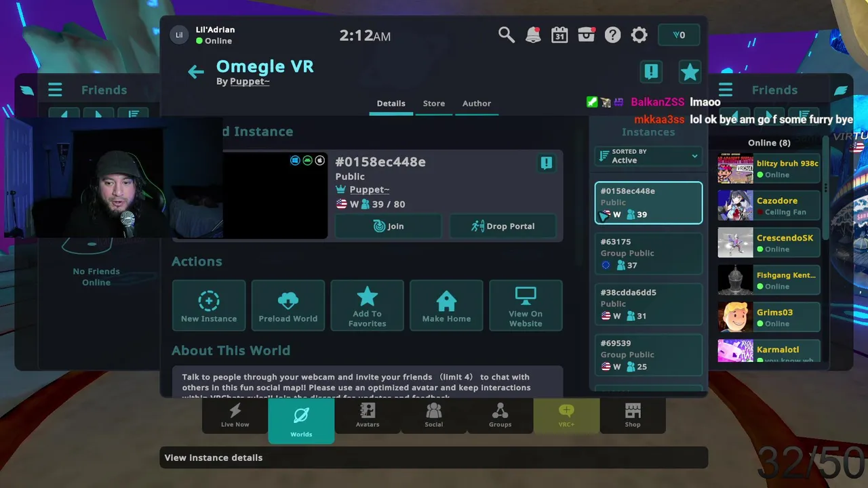Image resolution: width=868 pixels, height=488 pixels.
Task: Click Preload World action
Action: [x=288, y=305]
